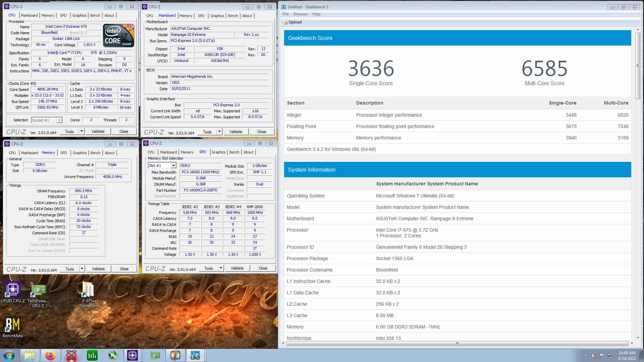Click Geekbench vertical scrollbar down arrow
Viewport: 644px width, 362px height.
638,338
